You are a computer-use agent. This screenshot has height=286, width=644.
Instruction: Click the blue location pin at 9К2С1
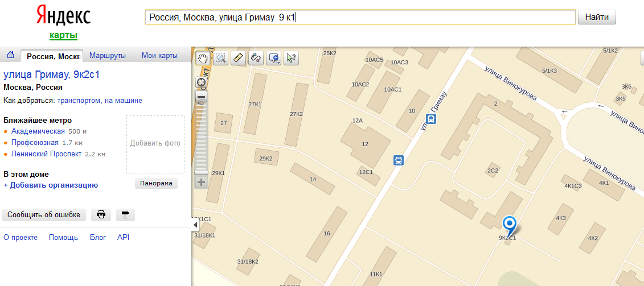pos(510,224)
